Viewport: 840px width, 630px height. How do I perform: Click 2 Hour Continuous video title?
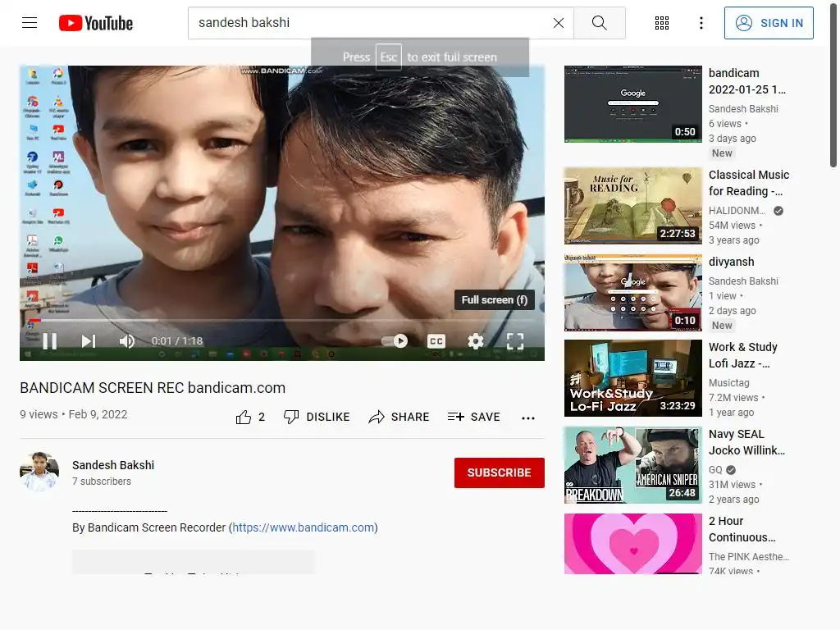click(x=742, y=529)
